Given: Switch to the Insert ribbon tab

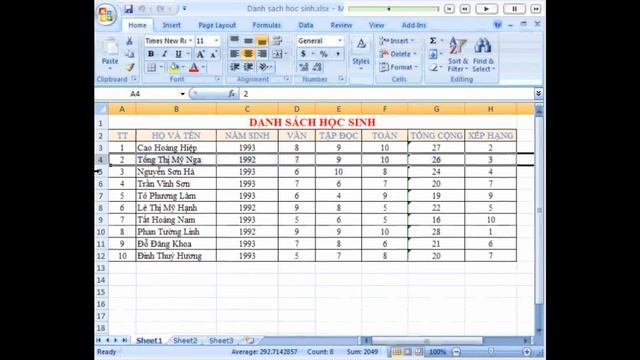Looking at the screenshot, I should [171, 25].
